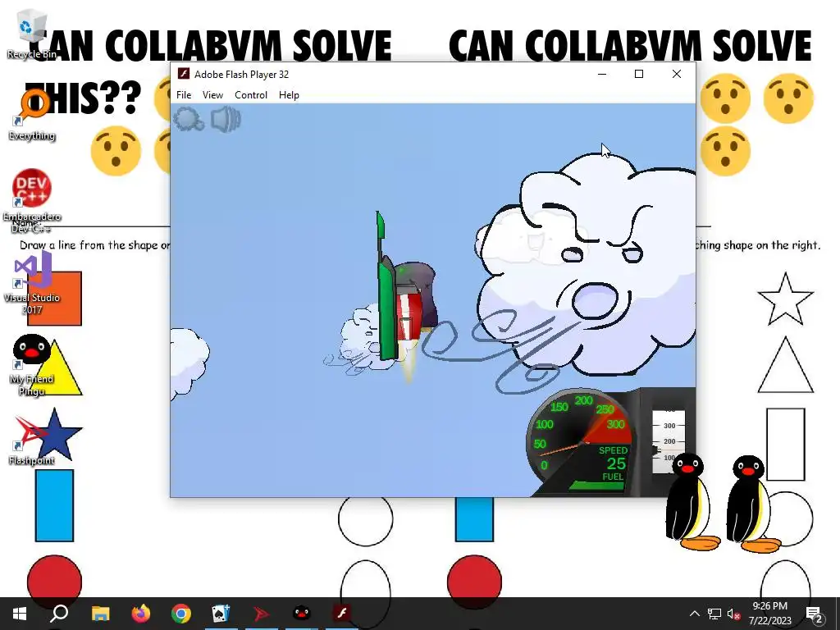The image size is (840, 630).
Task: Open the notification center icon
Action: tap(815, 614)
